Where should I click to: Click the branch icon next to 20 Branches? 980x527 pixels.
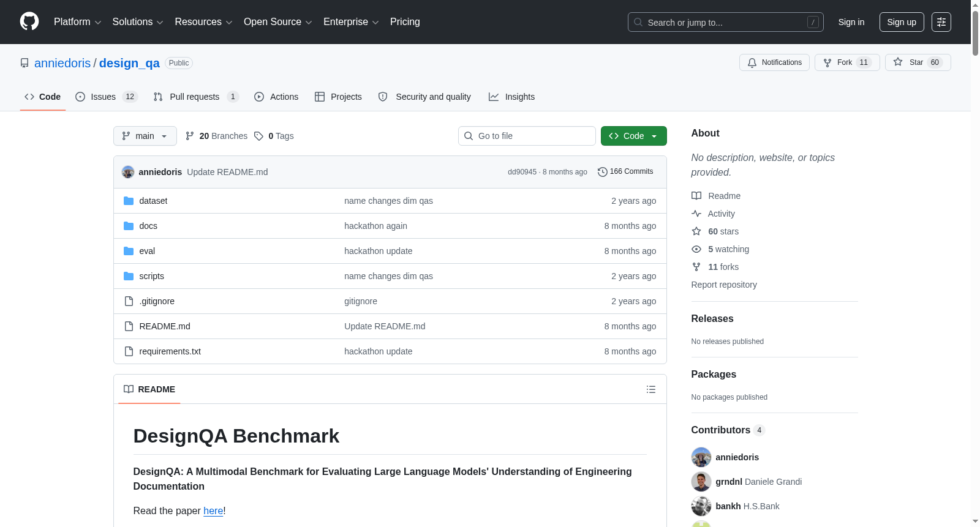[x=190, y=136]
